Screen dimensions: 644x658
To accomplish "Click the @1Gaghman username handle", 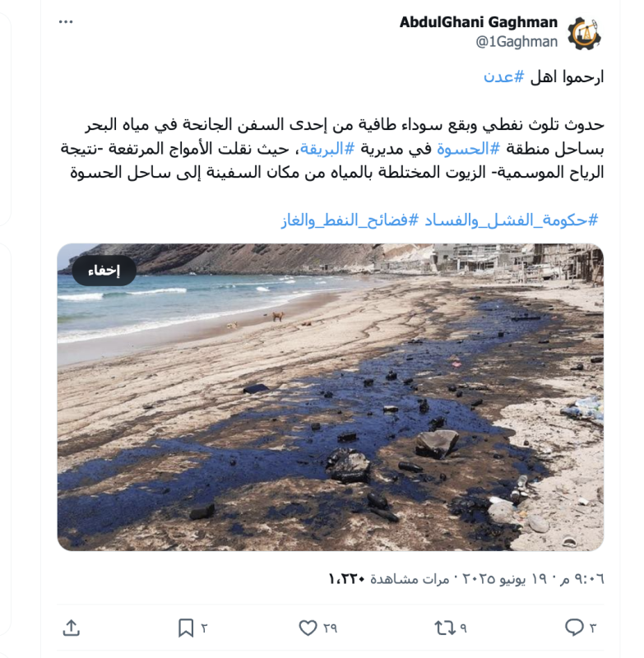I will [517, 42].
